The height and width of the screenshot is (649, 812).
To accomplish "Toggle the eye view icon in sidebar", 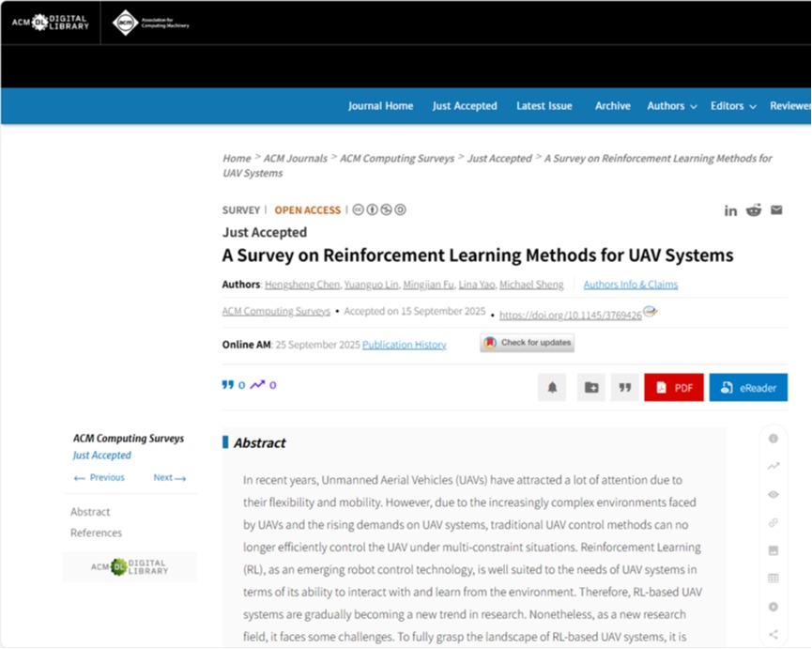I will [774, 494].
